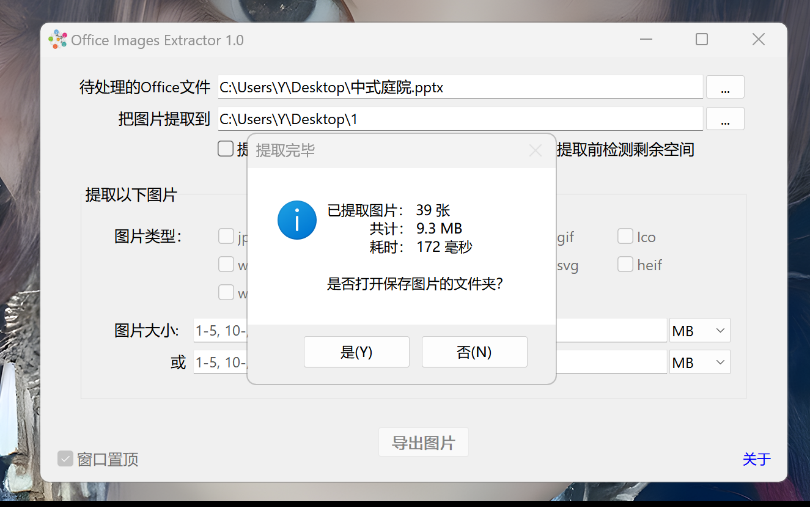The width and height of the screenshot is (810, 507).
Task: Click the 图片大小 range input field
Action: 430,331
